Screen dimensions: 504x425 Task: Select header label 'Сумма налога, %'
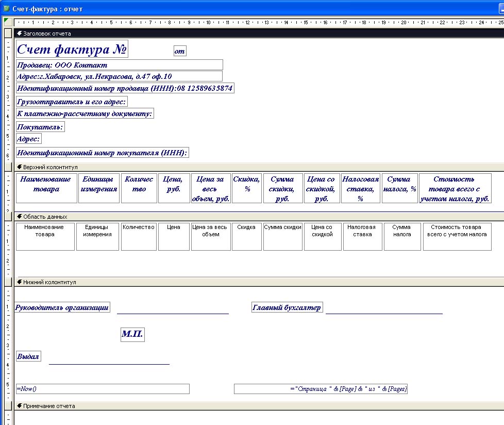[x=399, y=188]
